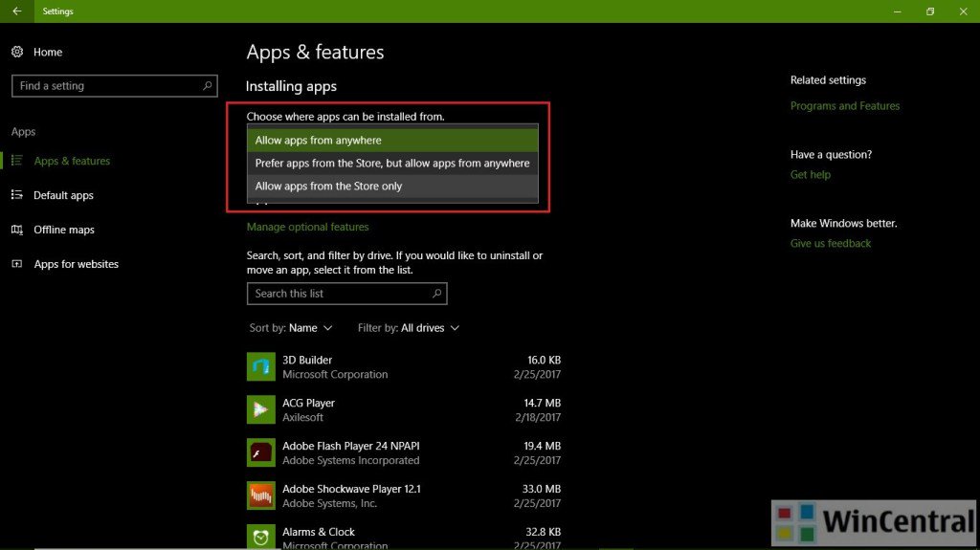Go to Default apps section
Image resolution: width=980 pixels, height=550 pixels.
(x=63, y=195)
